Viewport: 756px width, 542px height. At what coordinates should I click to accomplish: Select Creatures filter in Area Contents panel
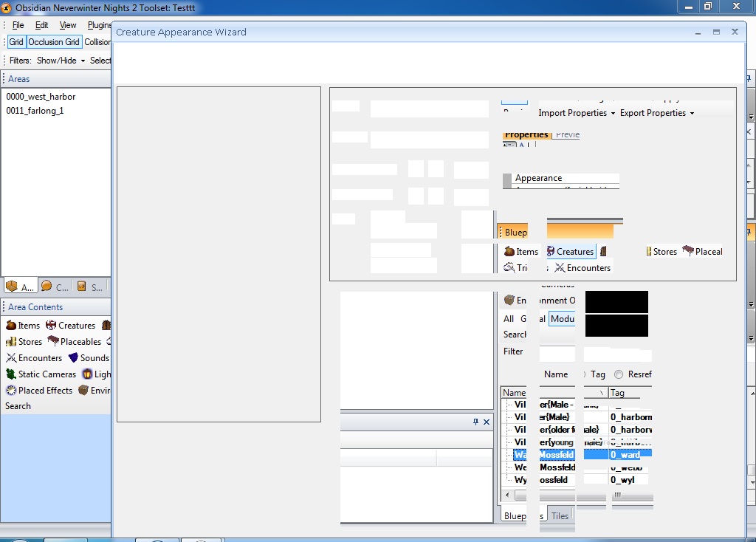71,326
